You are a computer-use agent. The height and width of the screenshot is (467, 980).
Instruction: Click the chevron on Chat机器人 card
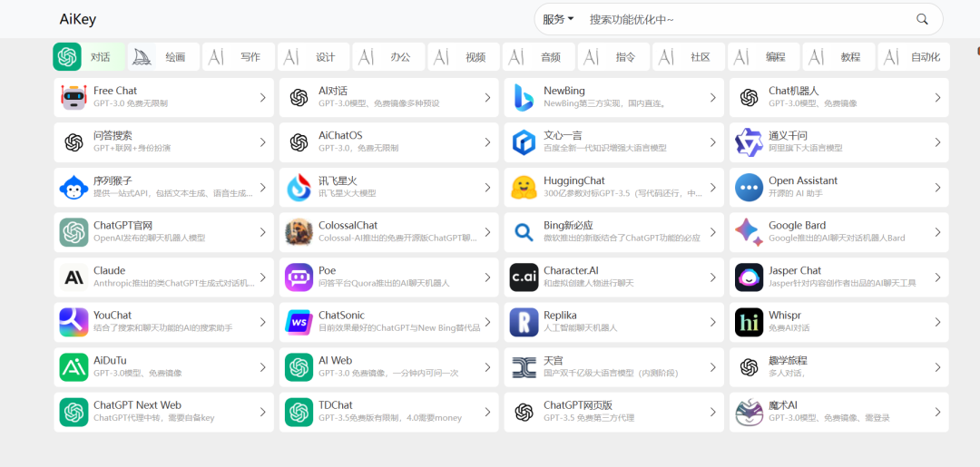(937, 97)
